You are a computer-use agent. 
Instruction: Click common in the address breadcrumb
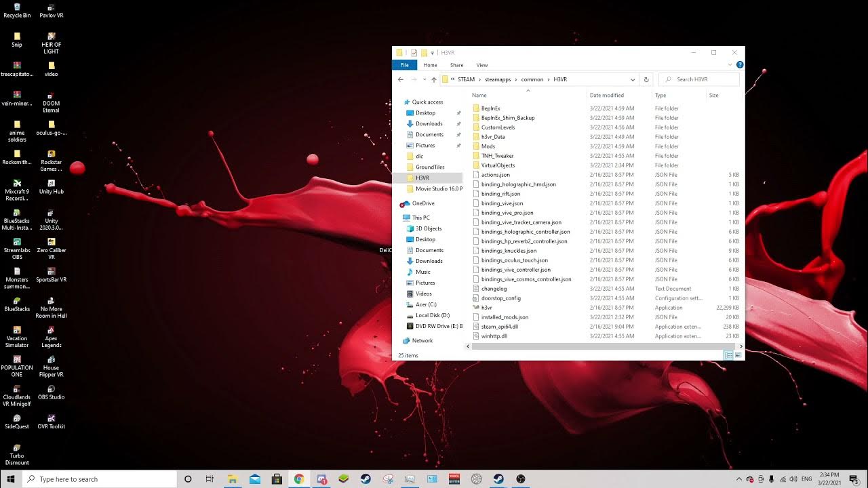click(532, 79)
